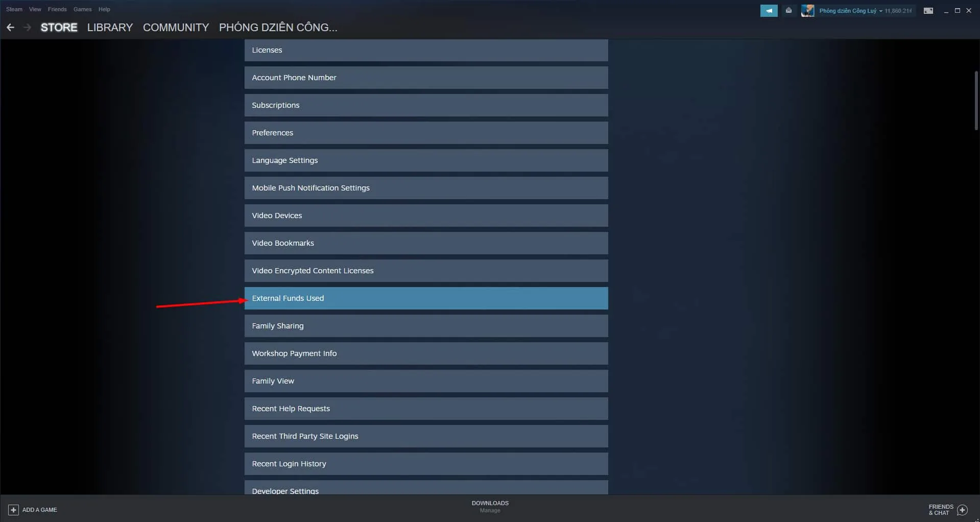Click the wallet balance 11,860.21₫
Screen dimensions: 980x522
(898, 11)
